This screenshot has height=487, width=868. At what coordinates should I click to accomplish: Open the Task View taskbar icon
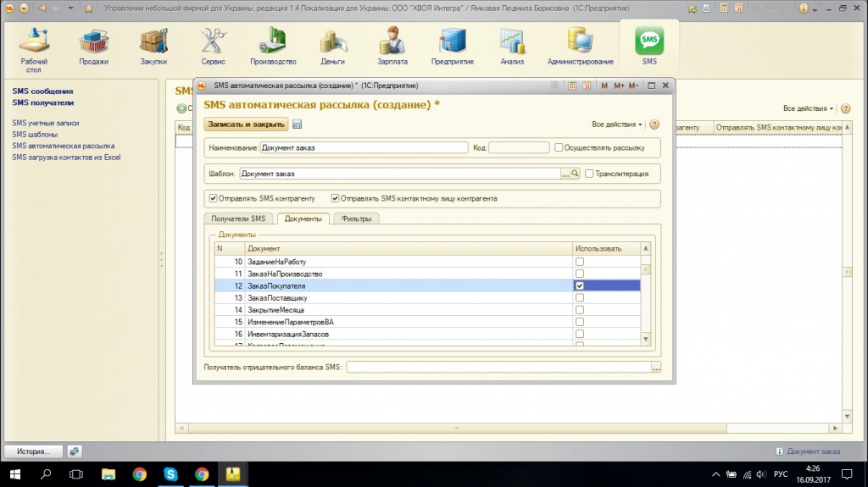coord(76,474)
